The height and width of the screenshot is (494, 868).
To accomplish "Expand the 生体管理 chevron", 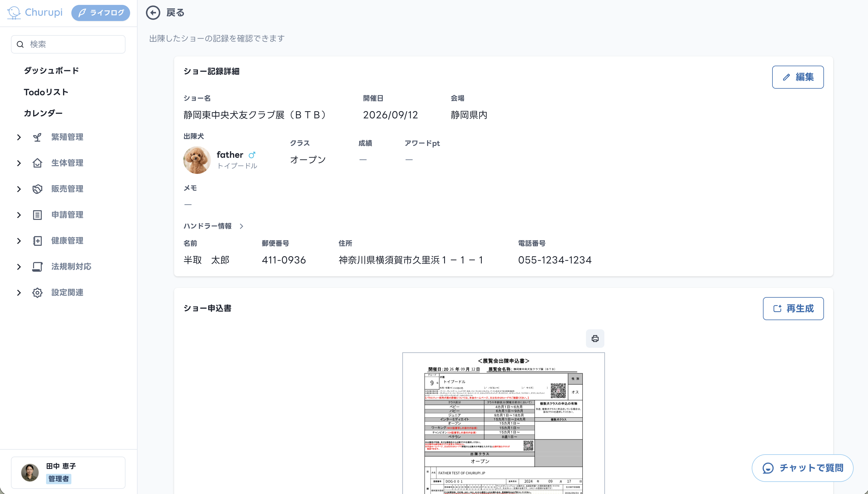I will (19, 163).
